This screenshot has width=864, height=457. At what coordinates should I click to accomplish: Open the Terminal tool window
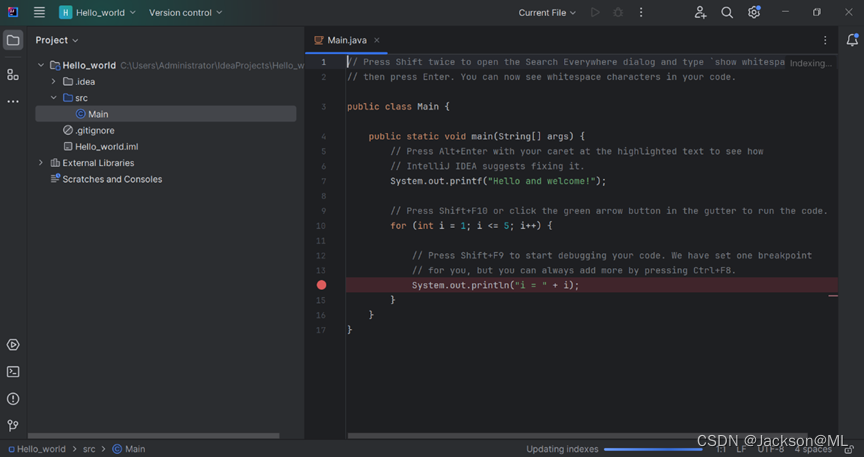coord(13,371)
